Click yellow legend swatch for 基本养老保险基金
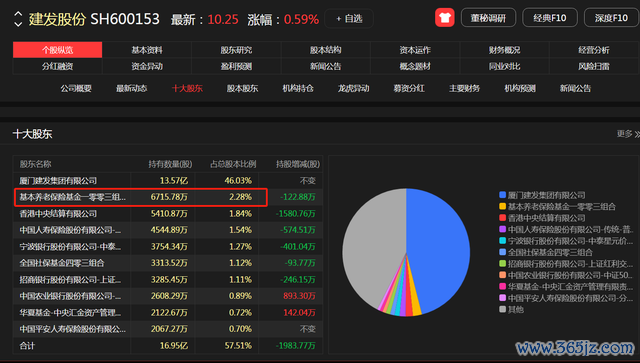Image resolution: width=640 pixels, height=363 pixels. coord(502,206)
